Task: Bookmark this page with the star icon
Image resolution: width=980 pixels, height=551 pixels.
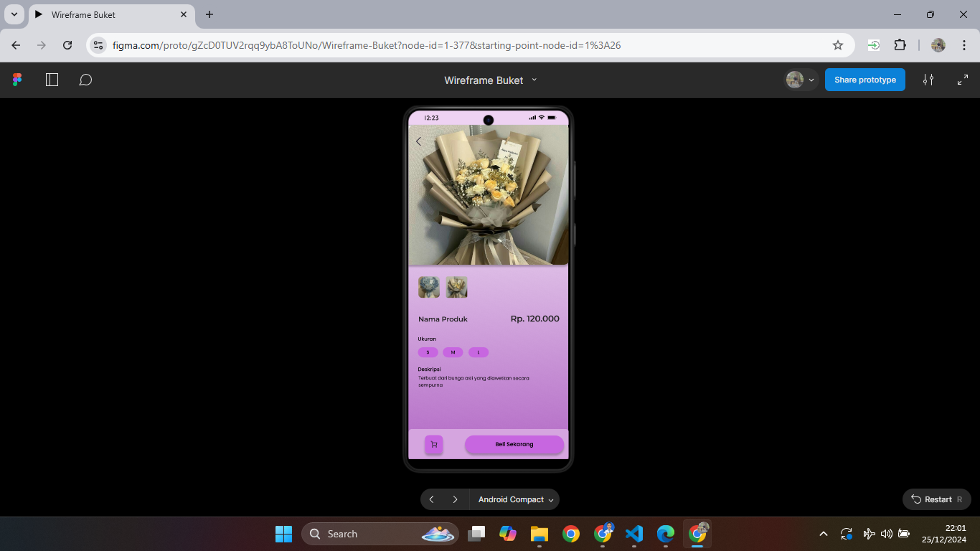Action: [x=837, y=45]
